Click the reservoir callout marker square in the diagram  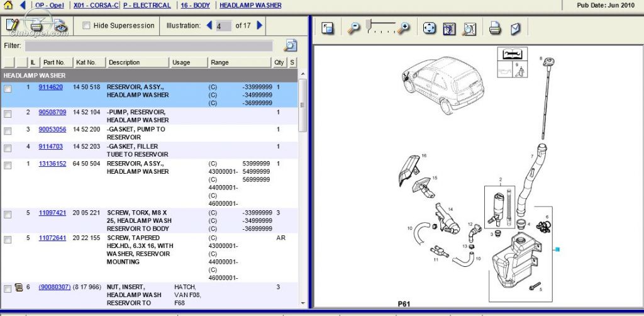click(x=557, y=249)
